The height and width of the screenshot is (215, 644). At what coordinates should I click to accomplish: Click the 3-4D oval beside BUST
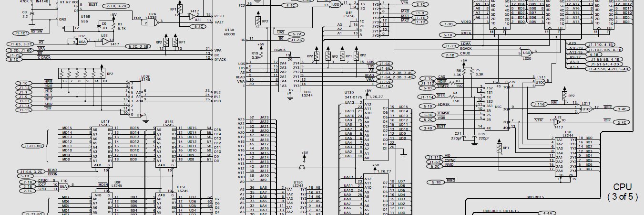point(427,128)
